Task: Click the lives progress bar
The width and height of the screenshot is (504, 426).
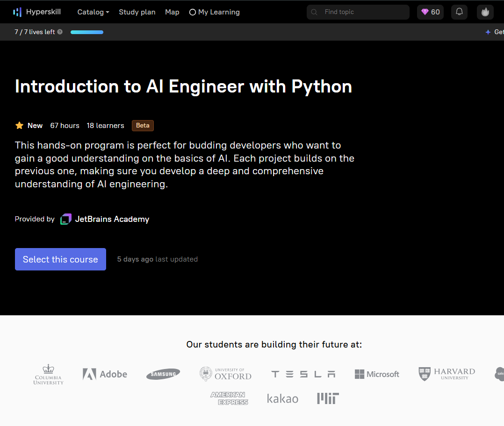Action: [x=87, y=32]
